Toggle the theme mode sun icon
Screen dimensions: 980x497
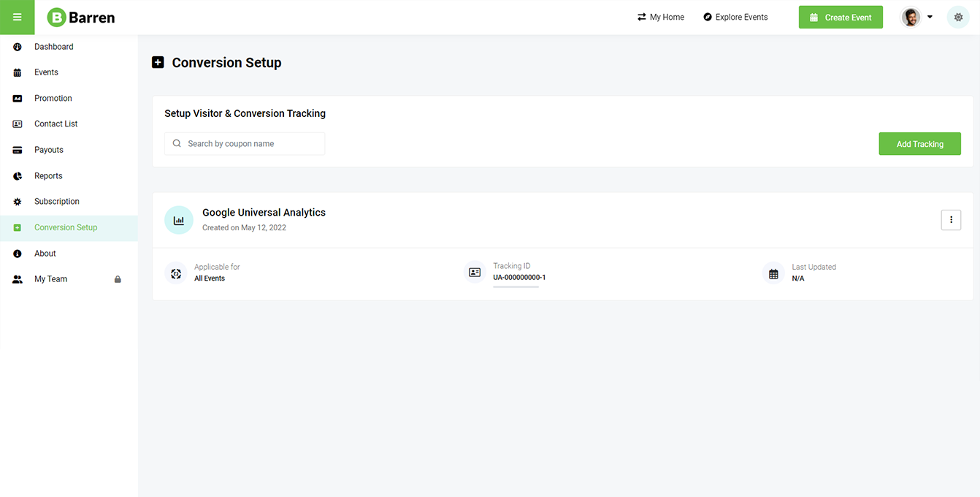point(958,18)
